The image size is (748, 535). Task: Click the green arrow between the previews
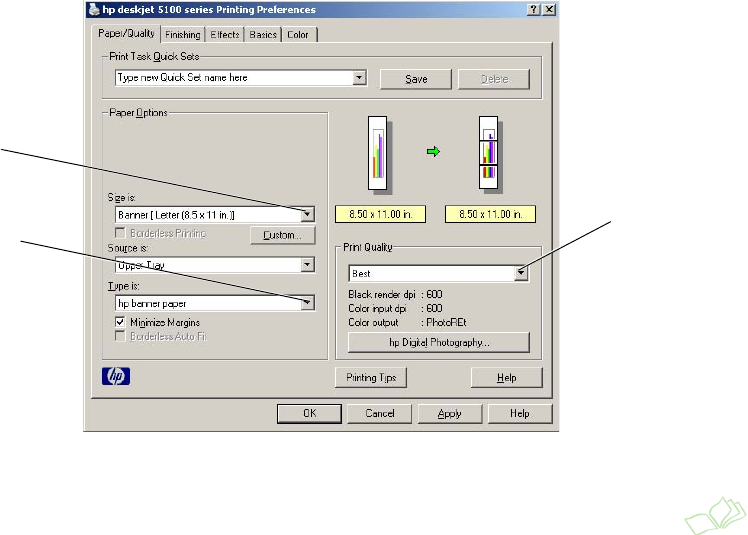(433, 152)
